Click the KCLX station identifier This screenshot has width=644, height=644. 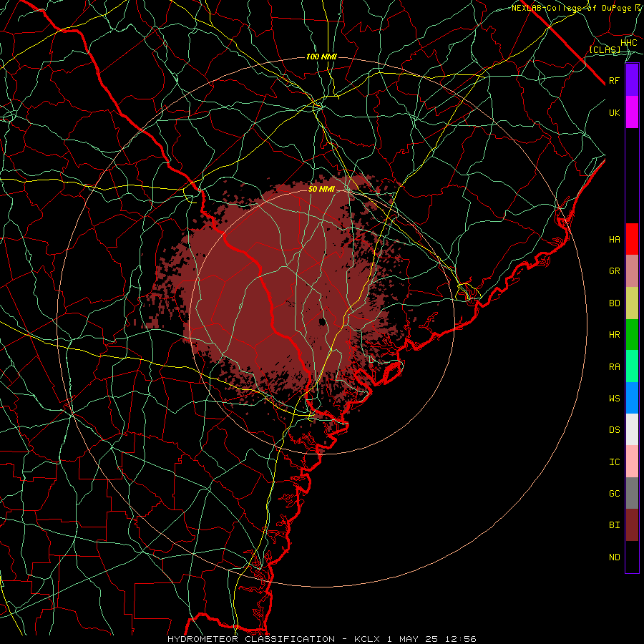point(367,639)
